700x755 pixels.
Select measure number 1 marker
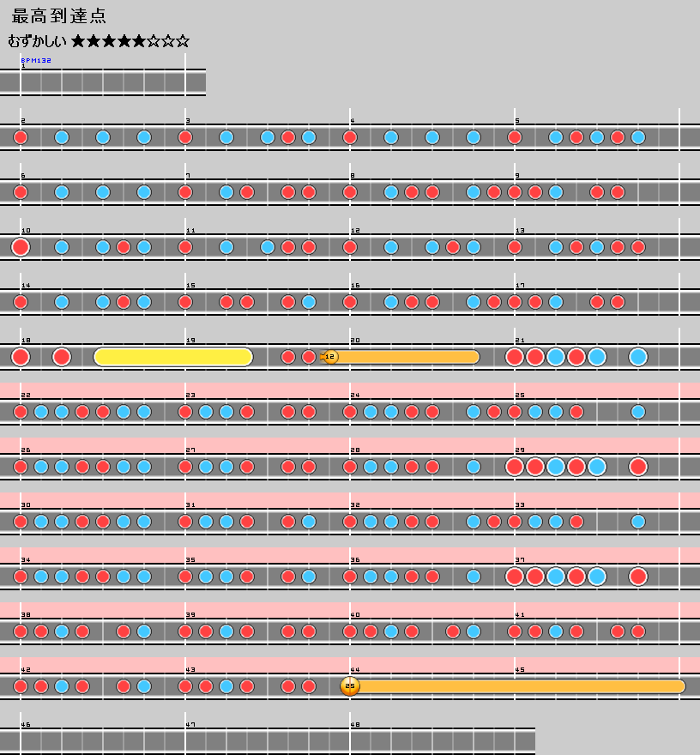23,66
